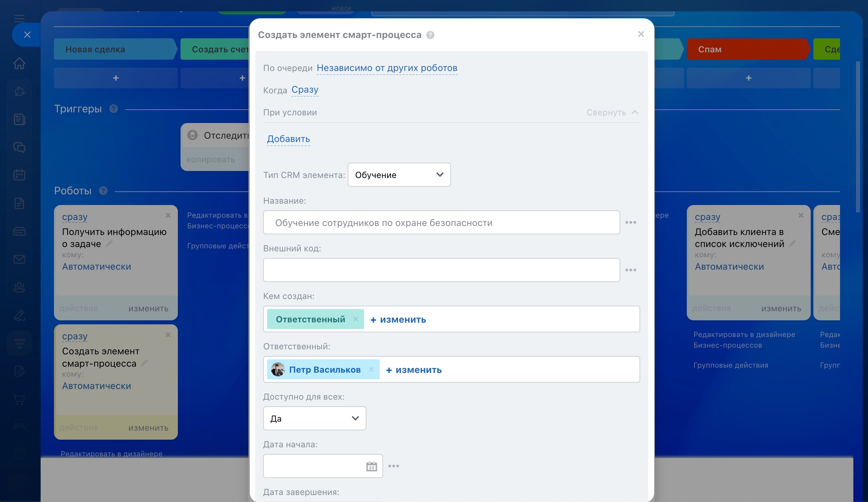Open the home icon in the sidebar
The width and height of the screenshot is (868, 502).
[x=19, y=63]
